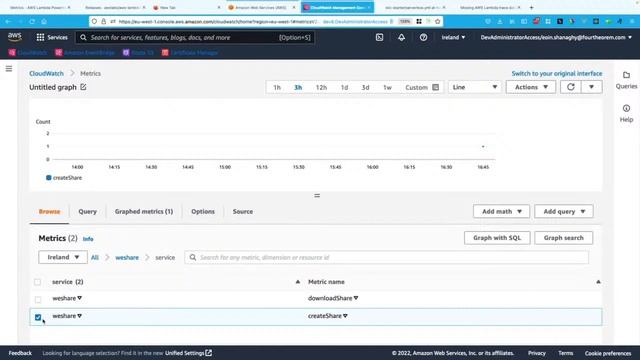Viewport: 640px width, 360px height.
Task: Click the Graph search button
Action: (x=564, y=238)
